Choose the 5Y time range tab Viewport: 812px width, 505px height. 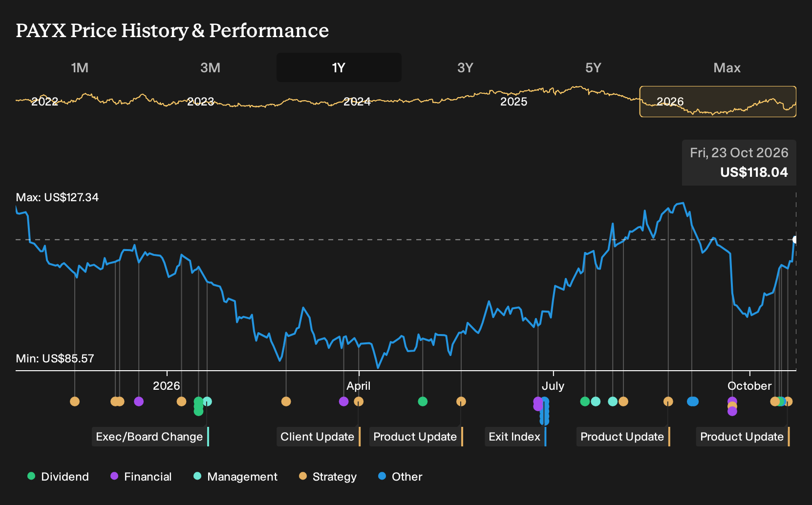[x=593, y=67]
